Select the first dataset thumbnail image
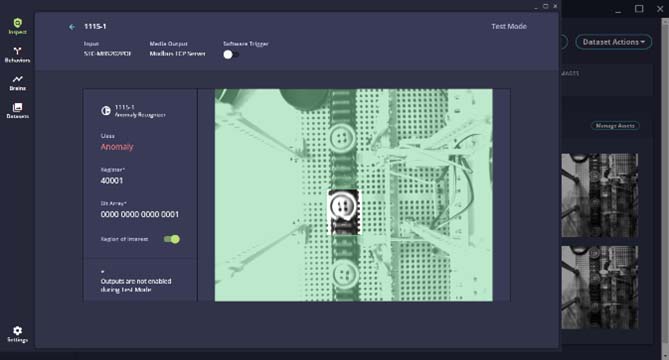669x360 pixels. click(x=599, y=195)
